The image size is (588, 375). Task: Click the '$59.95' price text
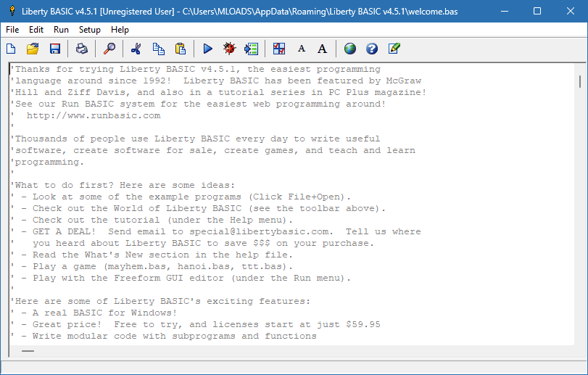tap(363, 324)
